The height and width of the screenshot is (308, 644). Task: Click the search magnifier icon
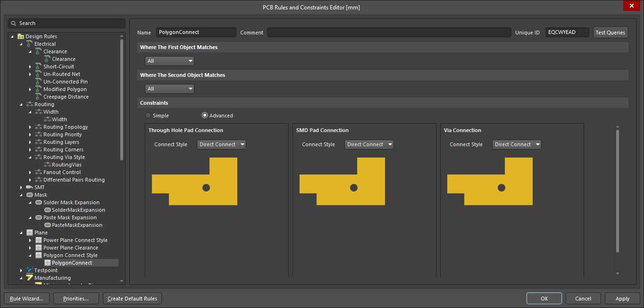[x=14, y=23]
